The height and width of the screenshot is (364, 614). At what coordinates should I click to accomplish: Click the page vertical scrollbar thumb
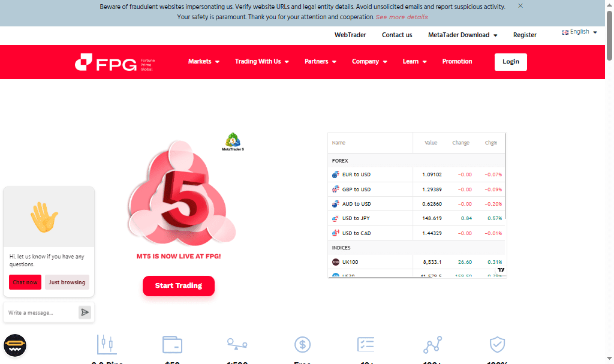[x=609, y=35]
